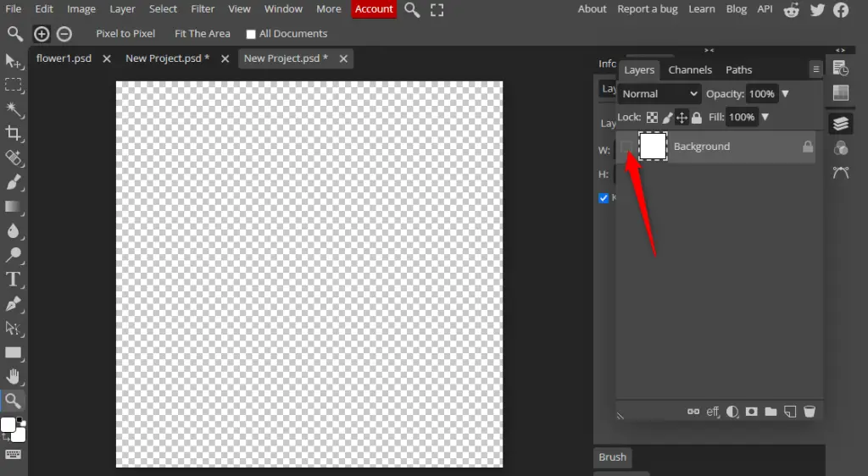Open Channels panel icon in right sidebar
The height and width of the screenshot is (476, 868).
tap(840, 148)
